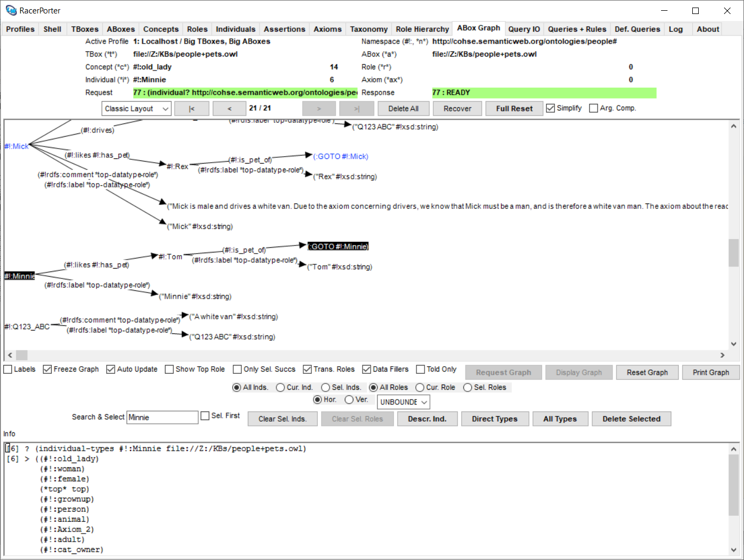Switch to the Taxonomy tab

pyautogui.click(x=368, y=29)
